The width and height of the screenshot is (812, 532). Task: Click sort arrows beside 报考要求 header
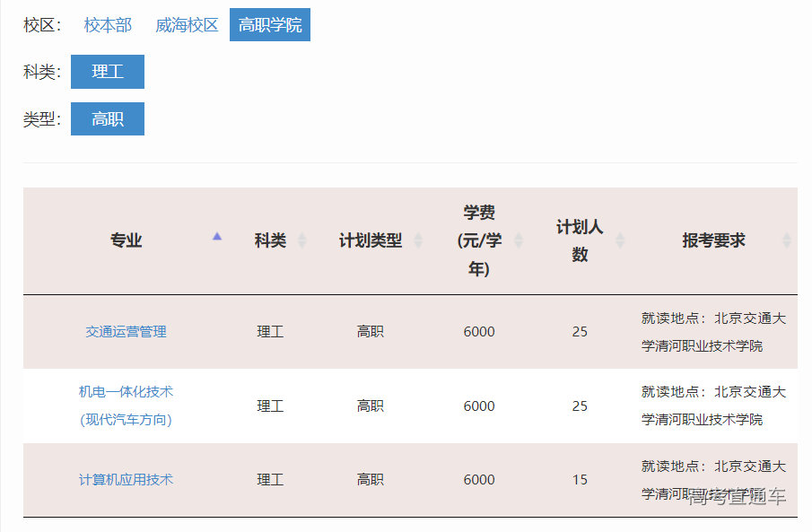787,240
